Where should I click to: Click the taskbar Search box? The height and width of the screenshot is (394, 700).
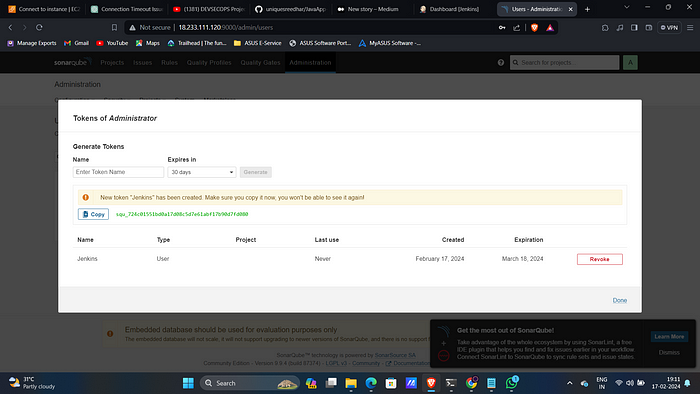click(250, 383)
